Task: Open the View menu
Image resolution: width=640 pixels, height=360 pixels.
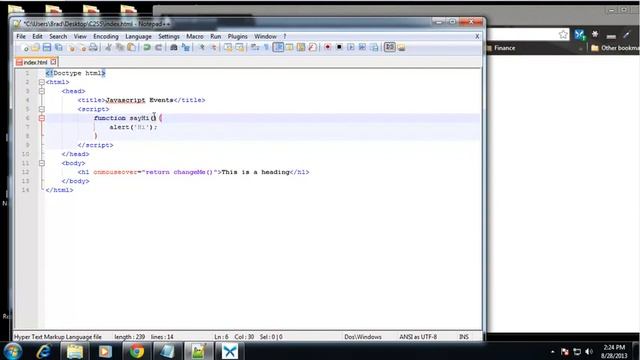Action: click(x=80, y=36)
